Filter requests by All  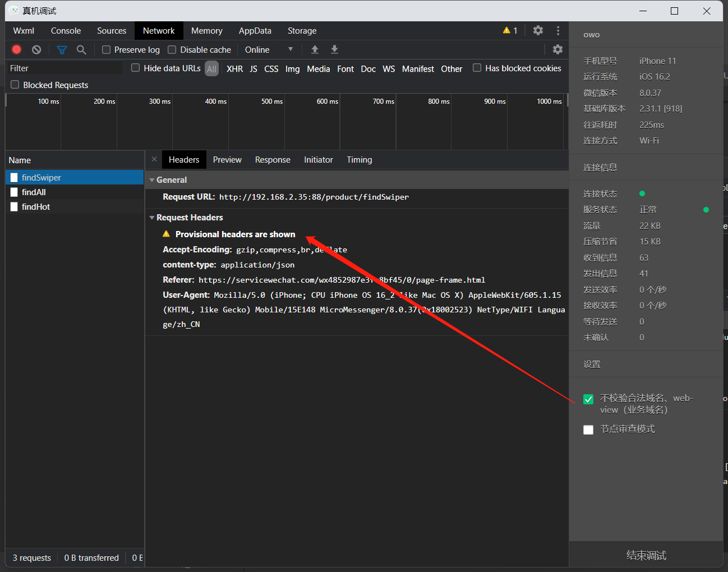click(x=211, y=69)
